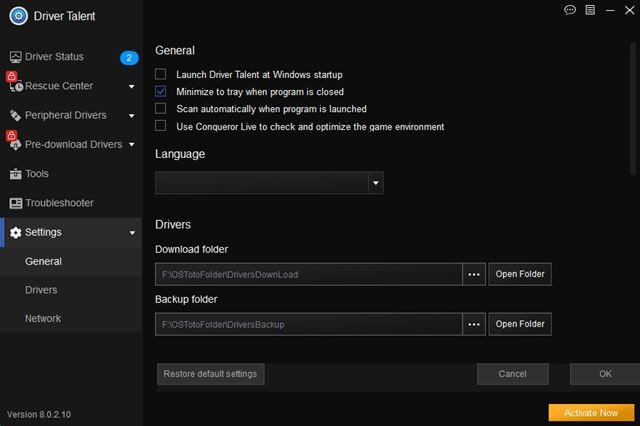Enable Launch Driver Talent at Windows startup
This screenshot has height=426, width=640.
[x=160, y=74]
